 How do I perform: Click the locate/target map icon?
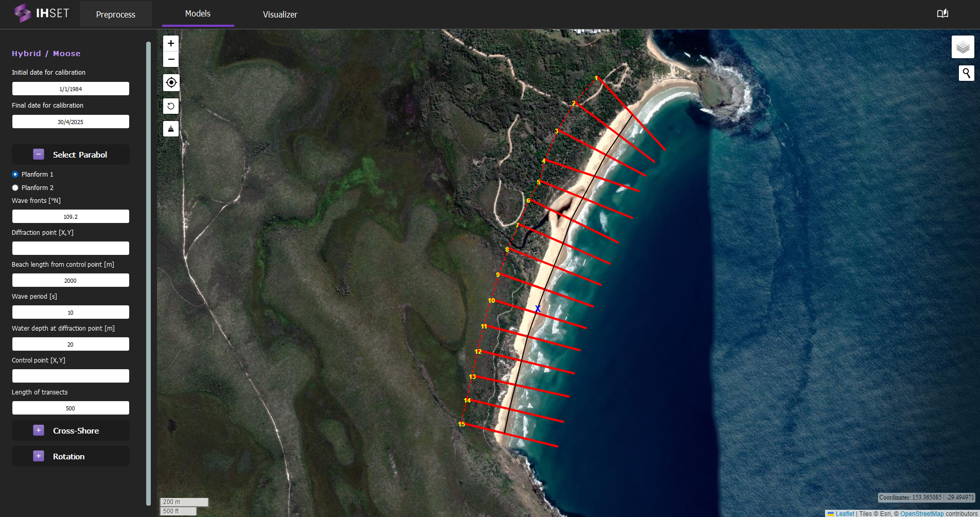[x=171, y=82]
